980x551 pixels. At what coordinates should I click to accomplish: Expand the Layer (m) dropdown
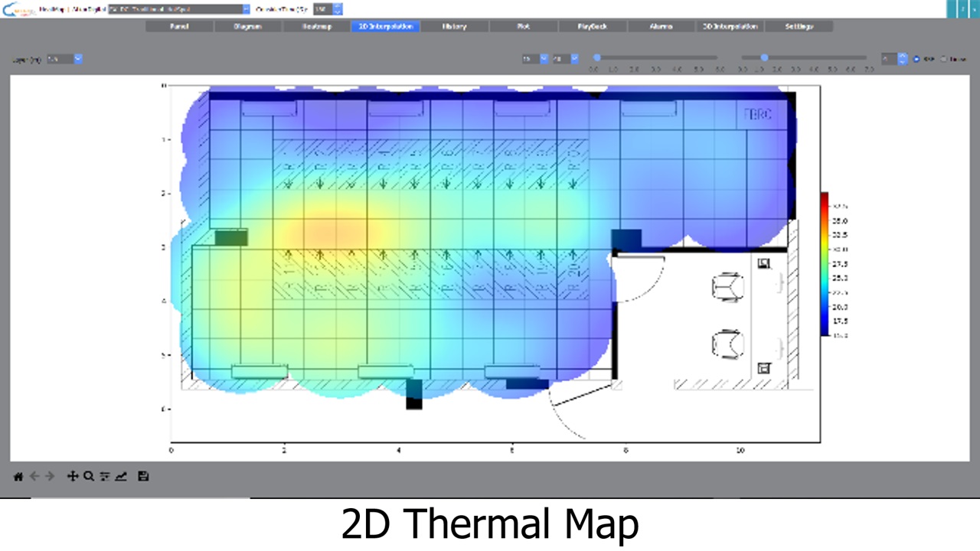77,59
